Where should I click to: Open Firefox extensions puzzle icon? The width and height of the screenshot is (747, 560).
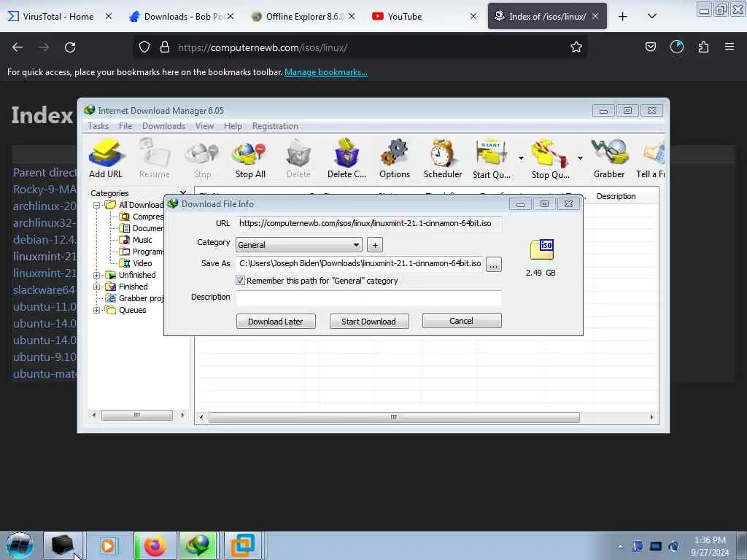click(703, 47)
